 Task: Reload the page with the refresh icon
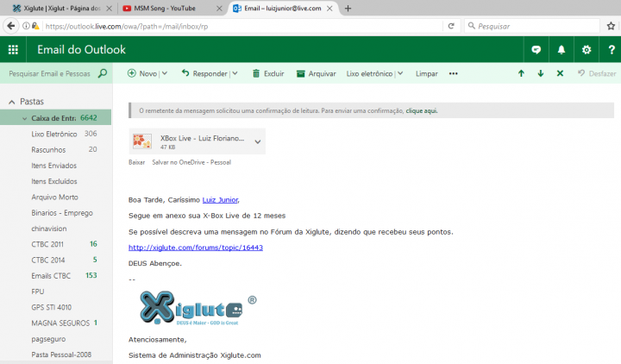point(451,26)
